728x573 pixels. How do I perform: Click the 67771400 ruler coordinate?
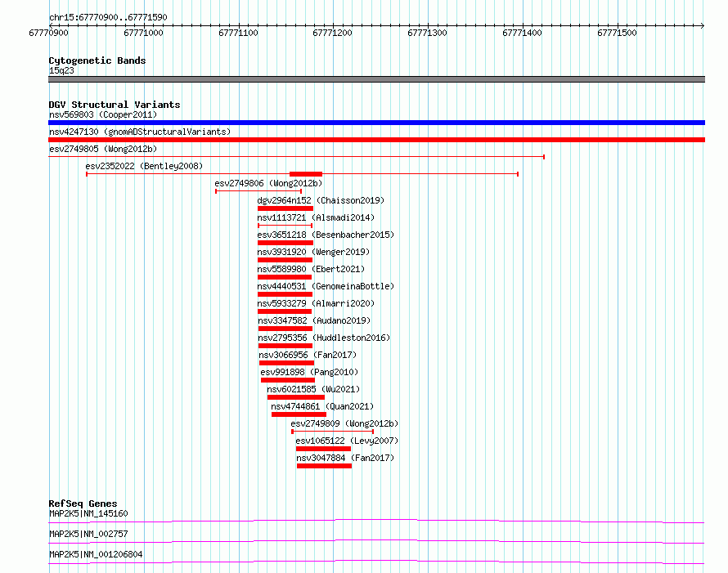coord(522,33)
